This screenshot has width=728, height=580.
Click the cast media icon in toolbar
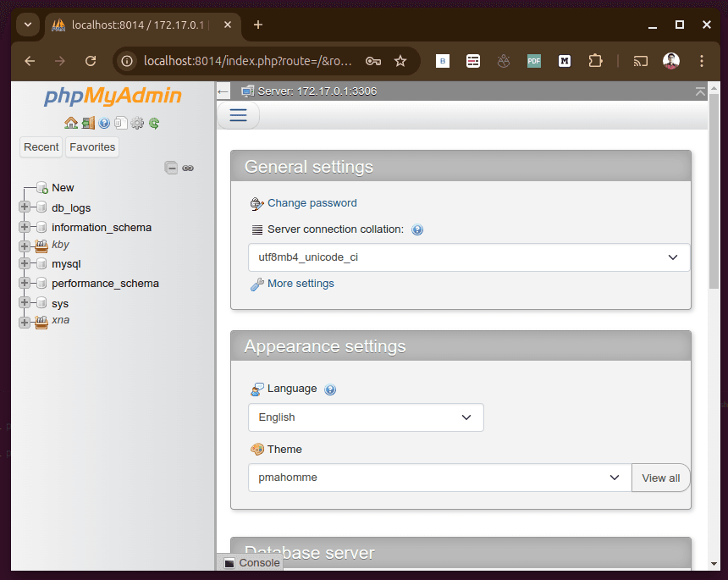[x=641, y=61]
